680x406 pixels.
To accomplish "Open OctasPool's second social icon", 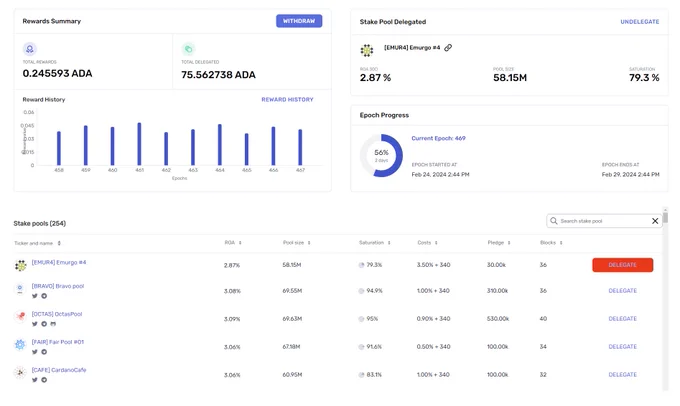I will coord(44,324).
